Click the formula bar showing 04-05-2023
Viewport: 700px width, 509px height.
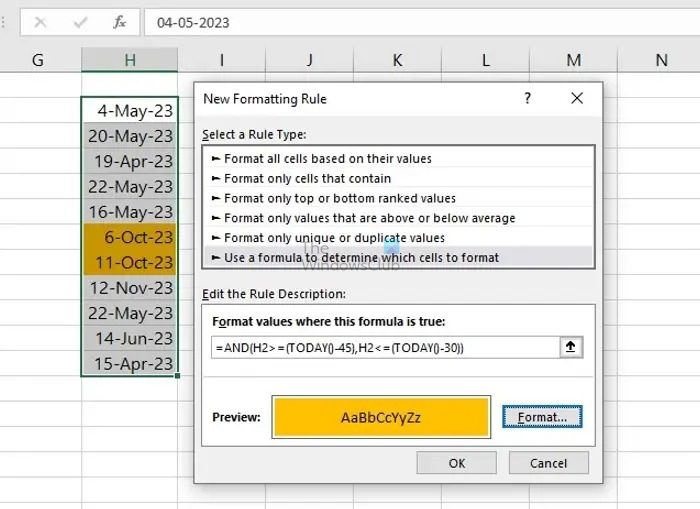pos(400,21)
